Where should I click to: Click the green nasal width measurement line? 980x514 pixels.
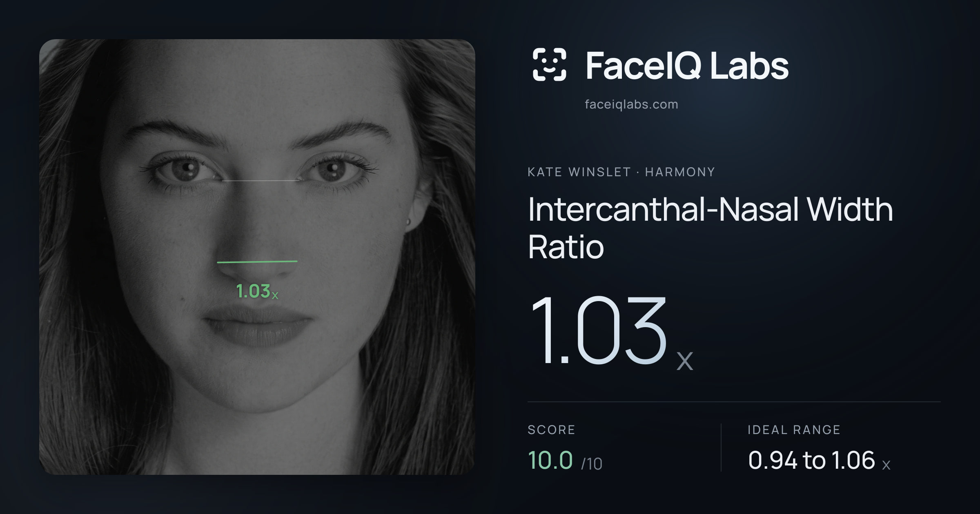(x=257, y=261)
